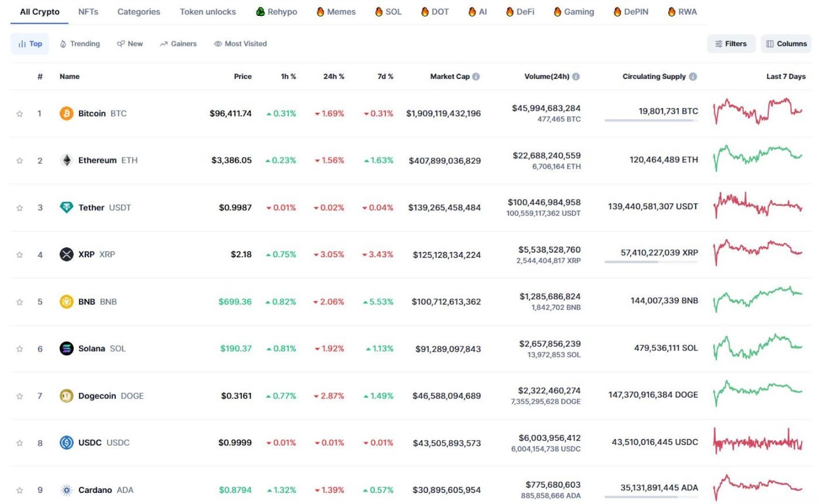Click the flame icon beside Memes
The width and height of the screenshot is (818, 504).
click(321, 11)
